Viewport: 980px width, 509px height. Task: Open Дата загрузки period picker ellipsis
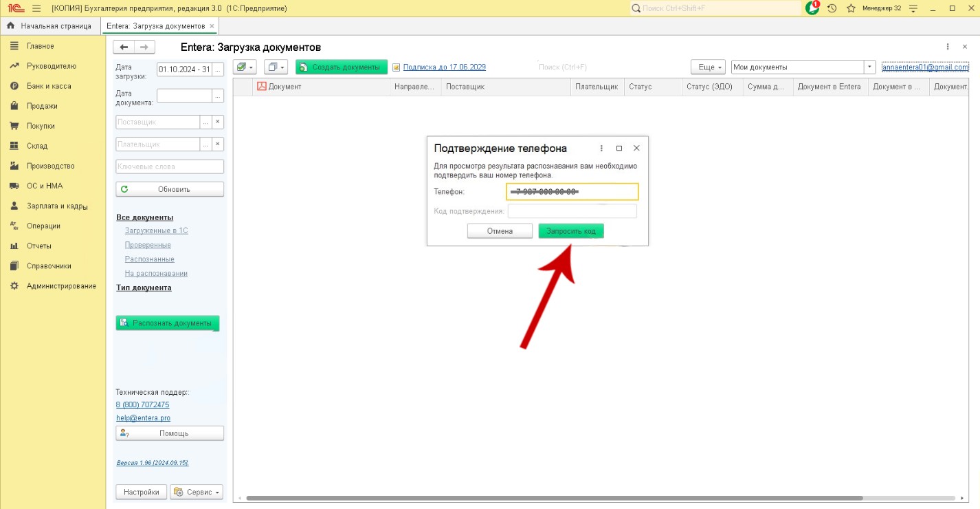[219, 69]
